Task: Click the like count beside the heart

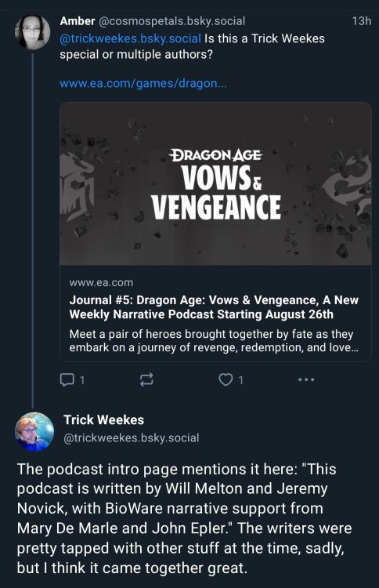Action: click(241, 380)
